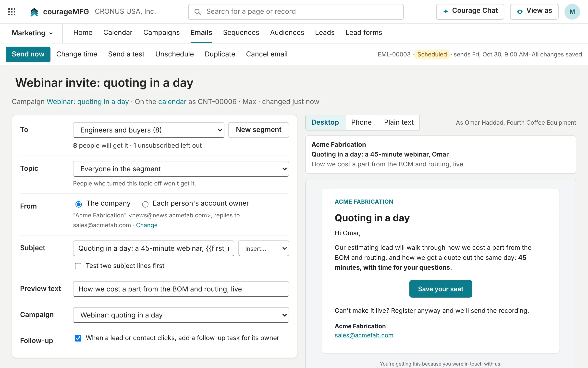Uncheck the follow-up task checkbox

coord(78,338)
